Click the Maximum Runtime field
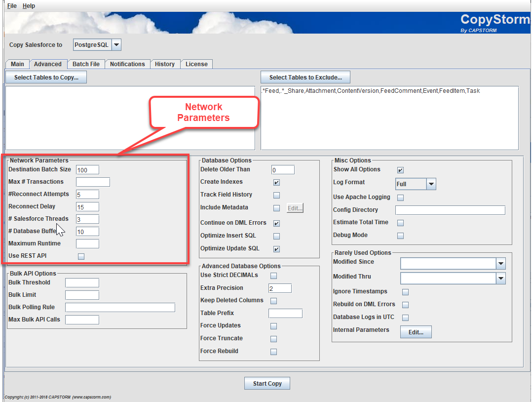532x402 pixels. tap(87, 244)
